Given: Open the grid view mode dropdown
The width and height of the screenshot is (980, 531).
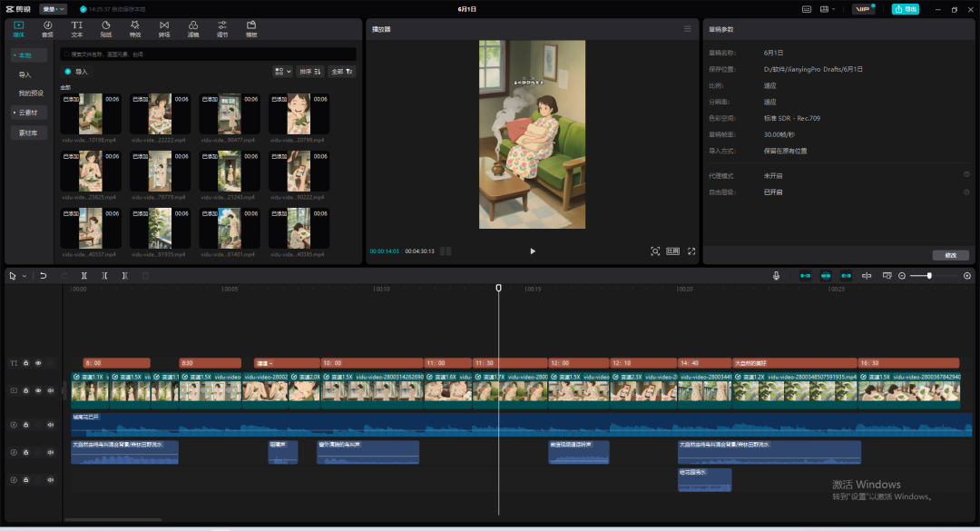Looking at the screenshot, I should pos(282,71).
